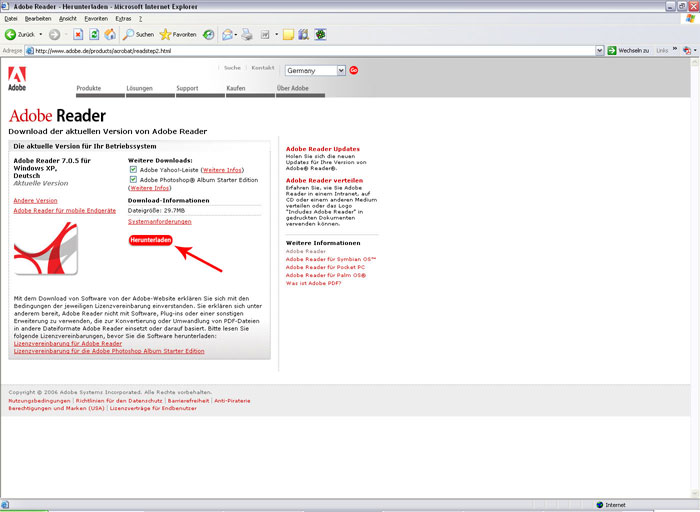Open Suchen search with magnifier icon
Image resolution: width=700 pixels, height=512 pixels.
tap(139, 34)
